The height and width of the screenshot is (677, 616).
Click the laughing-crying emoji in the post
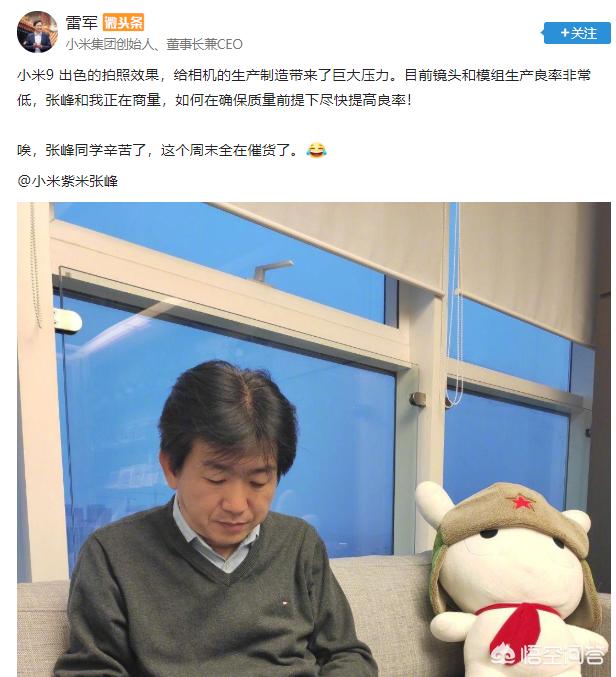tap(316, 150)
